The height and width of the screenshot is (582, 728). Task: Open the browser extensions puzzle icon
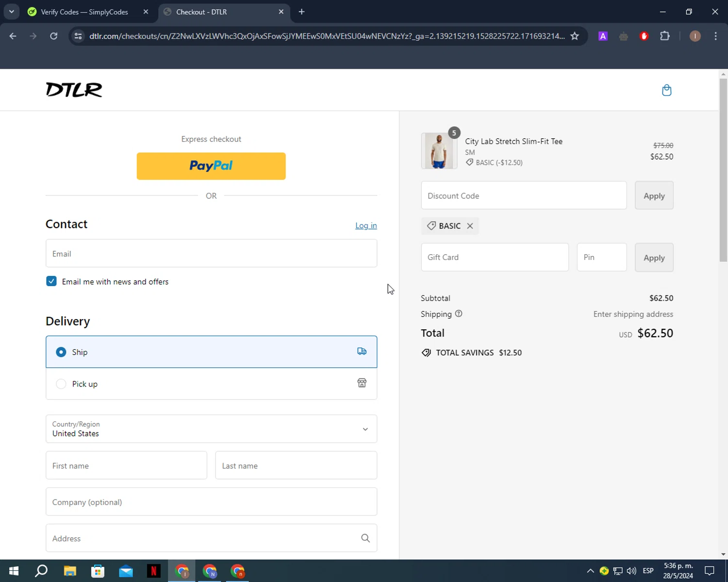[x=665, y=36]
